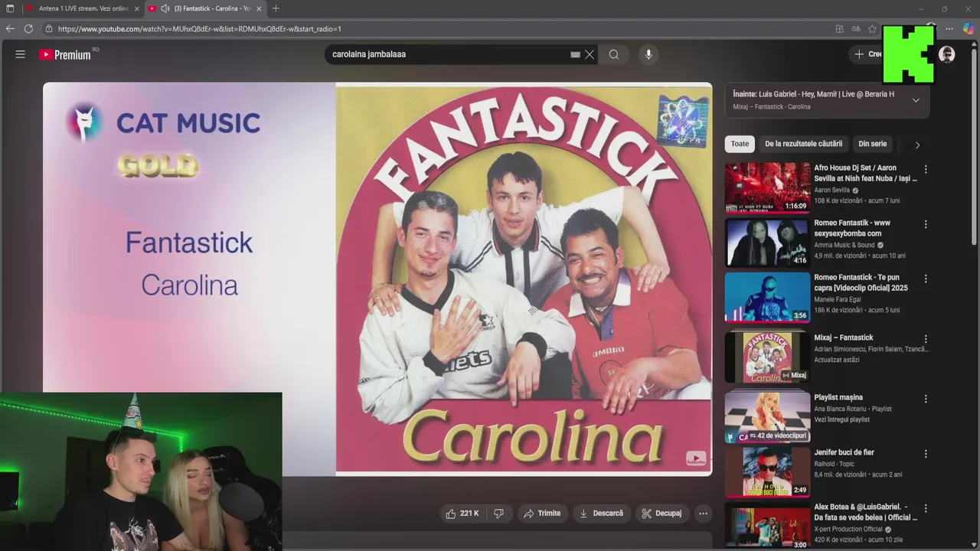This screenshot has width=980, height=551.
Task: Open Afro House Dj Set video thumbnail
Action: [767, 187]
